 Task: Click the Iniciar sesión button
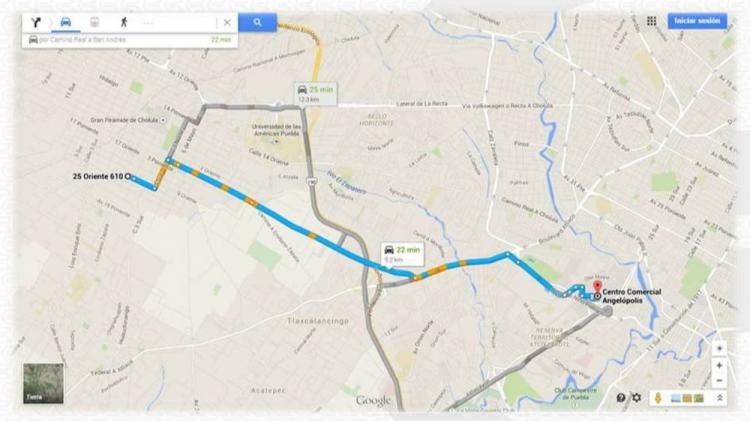coord(697,21)
